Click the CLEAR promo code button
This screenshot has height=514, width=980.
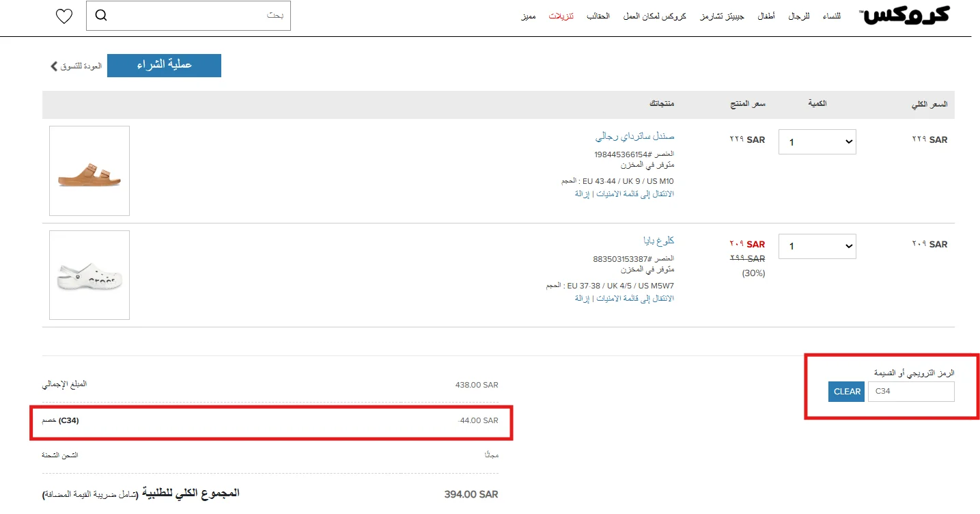coord(847,392)
